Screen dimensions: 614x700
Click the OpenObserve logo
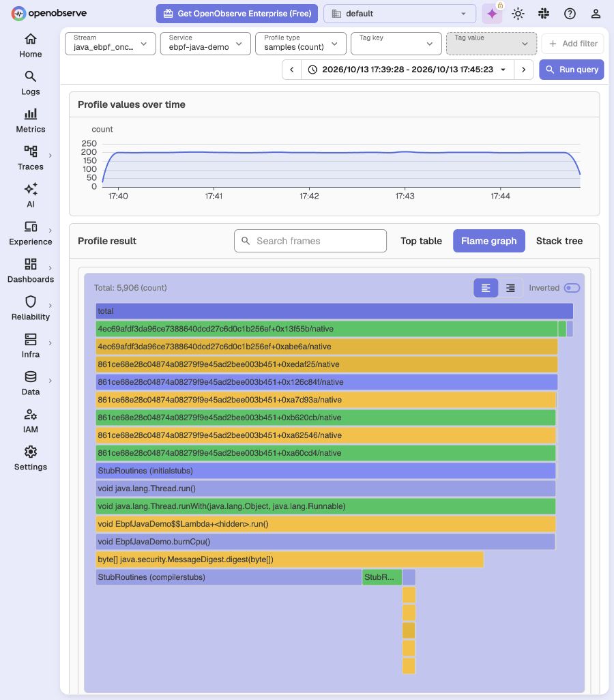[48, 14]
